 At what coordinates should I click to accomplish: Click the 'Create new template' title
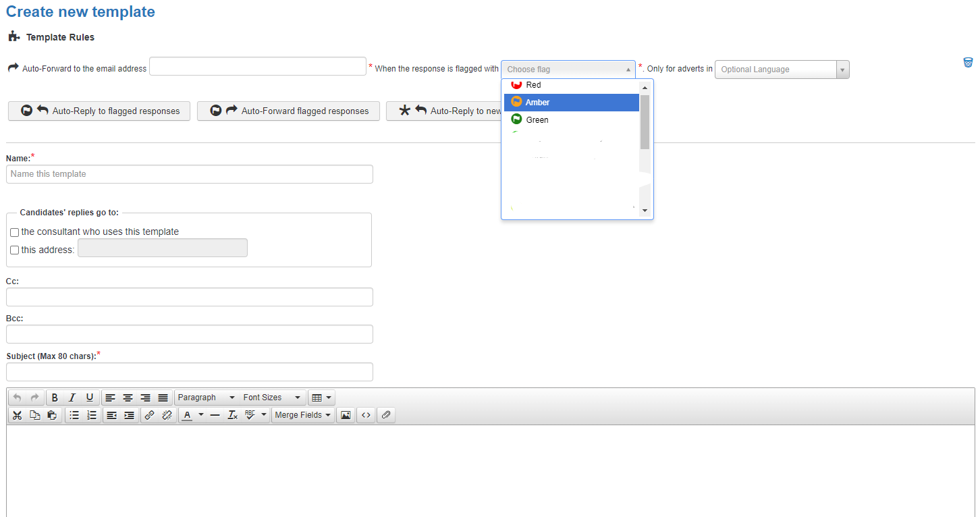tap(80, 12)
